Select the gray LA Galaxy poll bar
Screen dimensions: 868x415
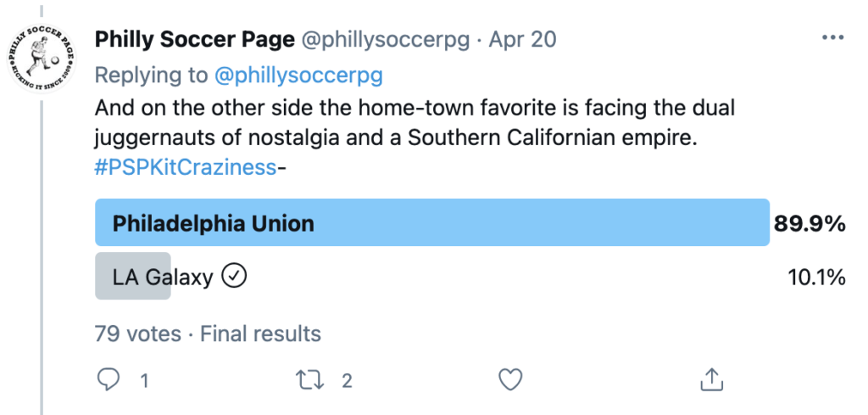click(133, 277)
